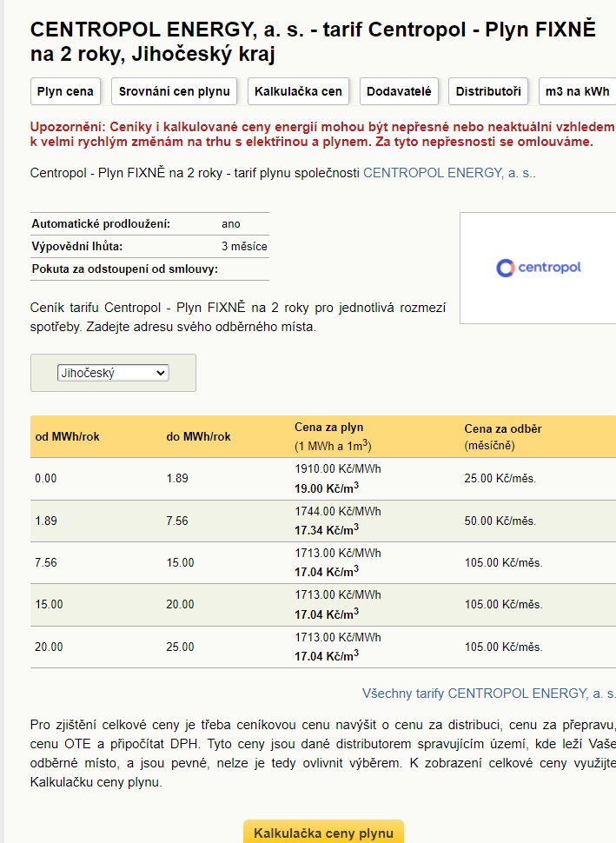Image resolution: width=616 pixels, height=843 pixels.
Task: Open the Distributoři section
Action: [x=488, y=91]
